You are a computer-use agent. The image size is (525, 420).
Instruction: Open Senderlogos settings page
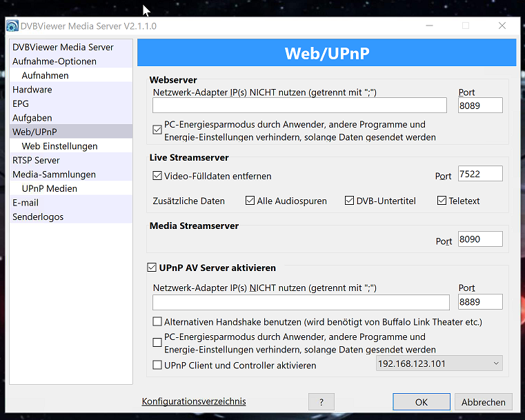(x=71, y=217)
